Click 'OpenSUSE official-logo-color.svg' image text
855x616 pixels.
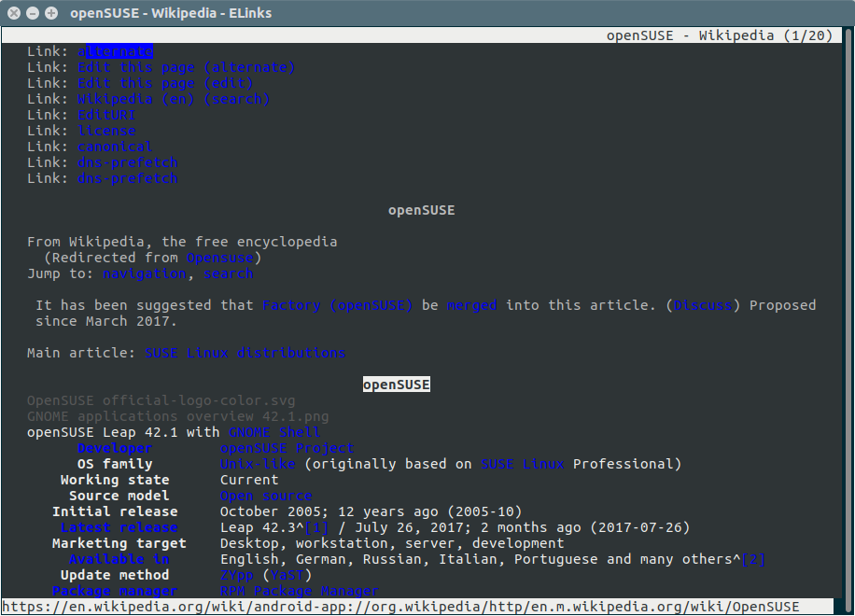pyautogui.click(x=161, y=400)
